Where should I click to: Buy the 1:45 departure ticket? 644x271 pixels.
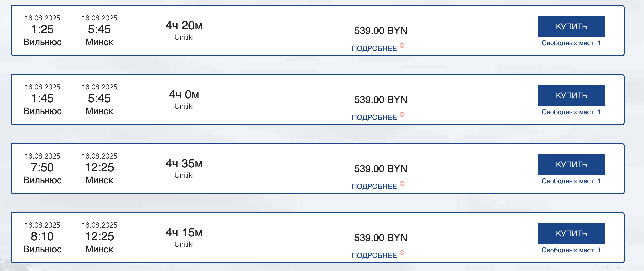(571, 96)
